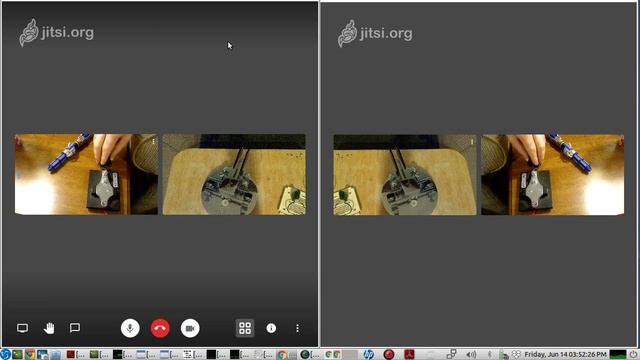
Task: Start screen sharing with the monitor icon
Action: pos(22,328)
